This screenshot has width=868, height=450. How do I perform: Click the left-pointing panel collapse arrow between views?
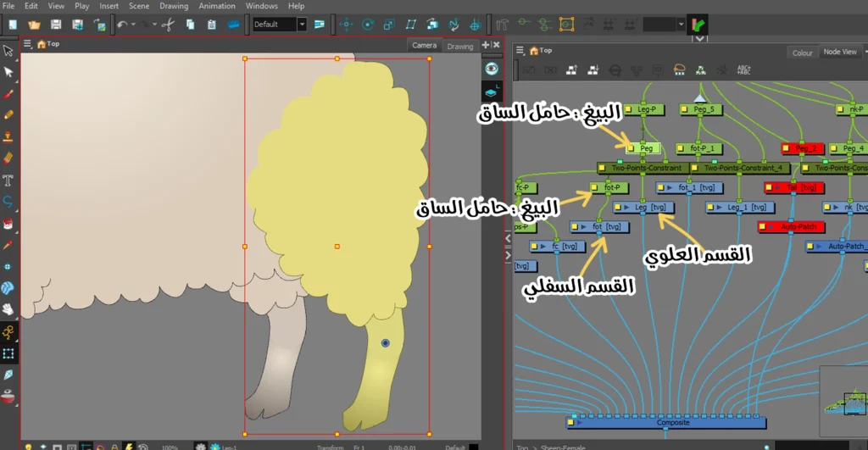[x=509, y=239]
